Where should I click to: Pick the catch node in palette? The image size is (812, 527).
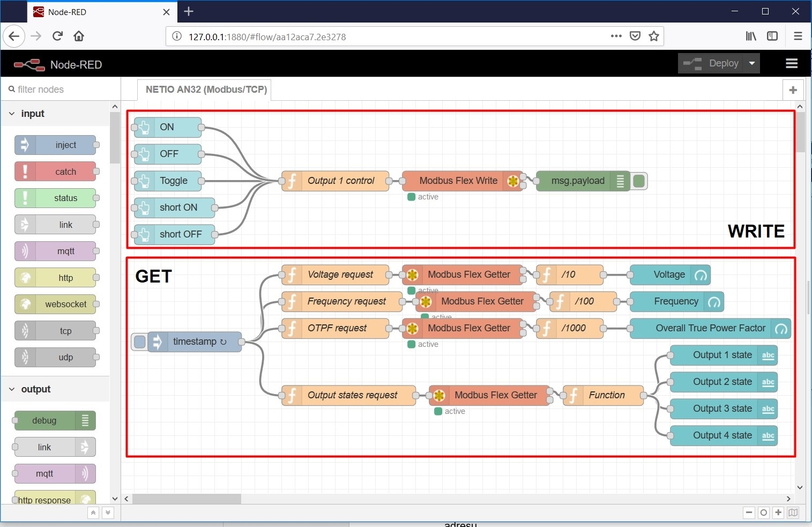click(x=55, y=172)
